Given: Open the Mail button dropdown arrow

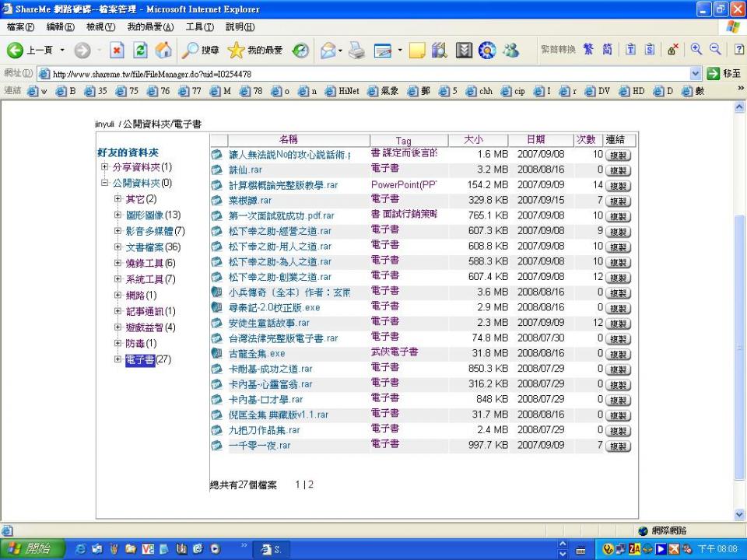Looking at the screenshot, I should click(x=340, y=50).
